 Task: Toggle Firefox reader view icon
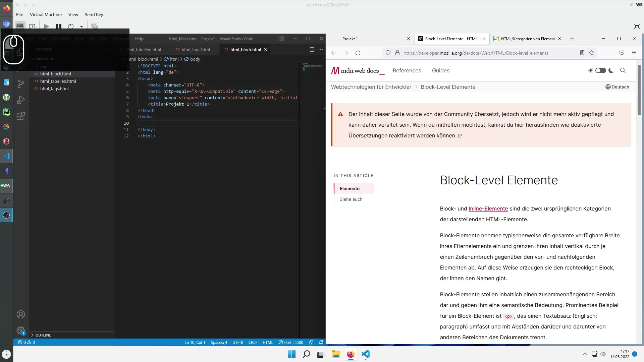click(582, 53)
